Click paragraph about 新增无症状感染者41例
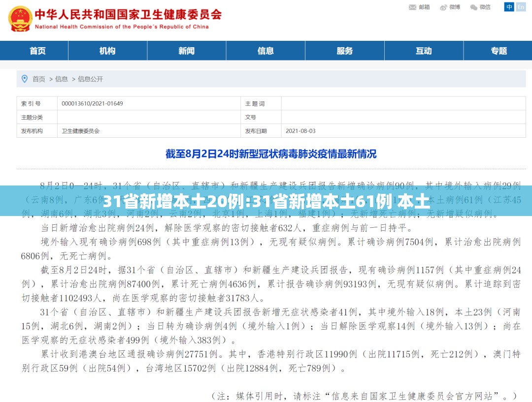The width and height of the screenshot is (532, 402). point(271,326)
